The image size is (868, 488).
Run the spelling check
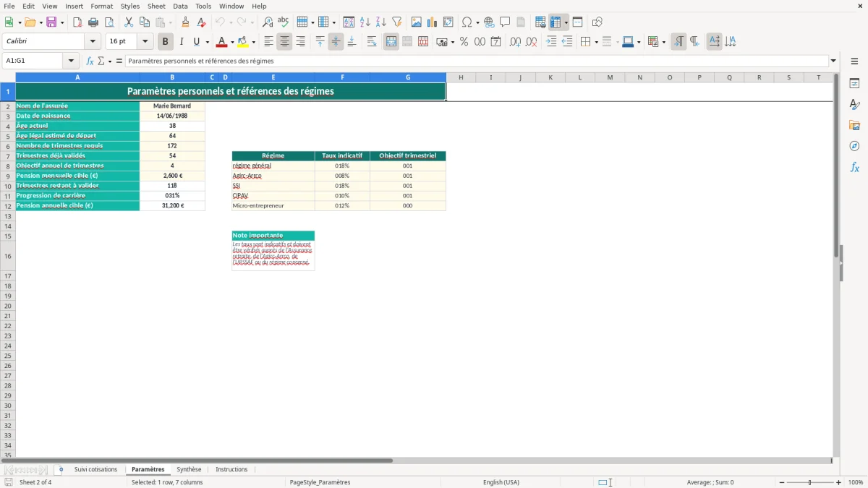pyautogui.click(x=284, y=22)
